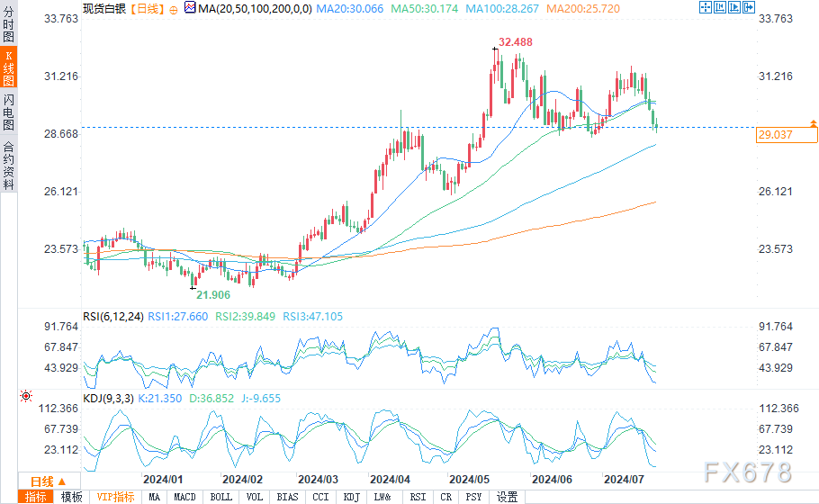Click the VIP指标 button
This screenshot has width=819, height=504.
(115, 497)
